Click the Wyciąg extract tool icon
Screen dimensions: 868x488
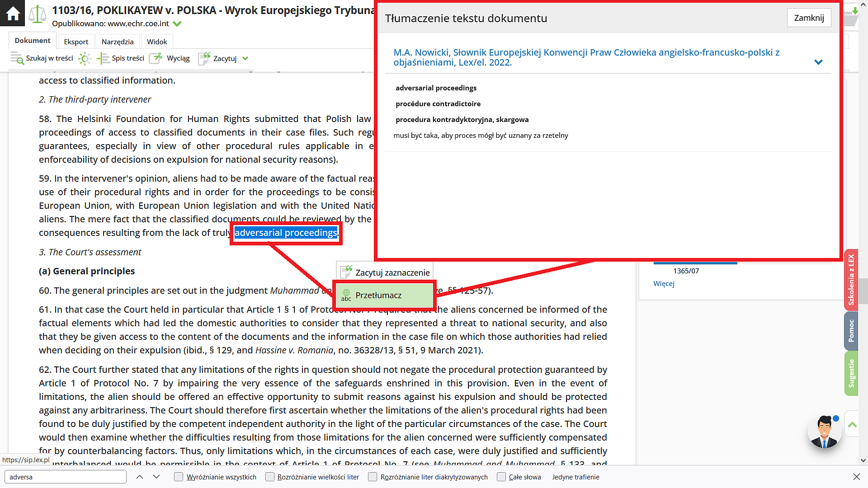click(157, 58)
